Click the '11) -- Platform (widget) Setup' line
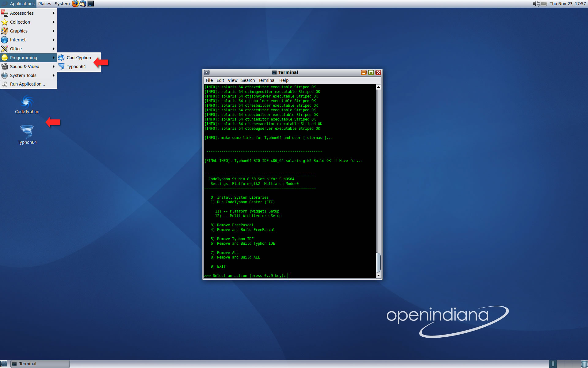This screenshot has width=588, height=368. tap(247, 211)
